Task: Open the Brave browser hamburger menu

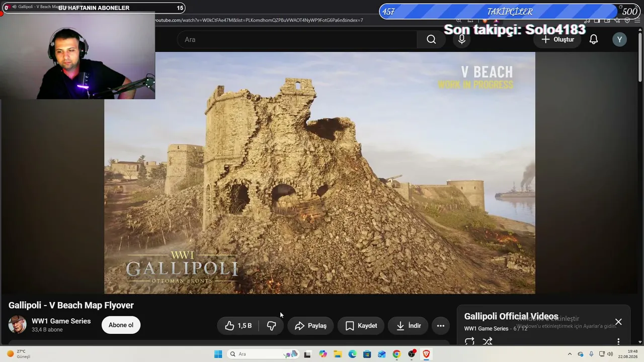Action: [636, 20]
